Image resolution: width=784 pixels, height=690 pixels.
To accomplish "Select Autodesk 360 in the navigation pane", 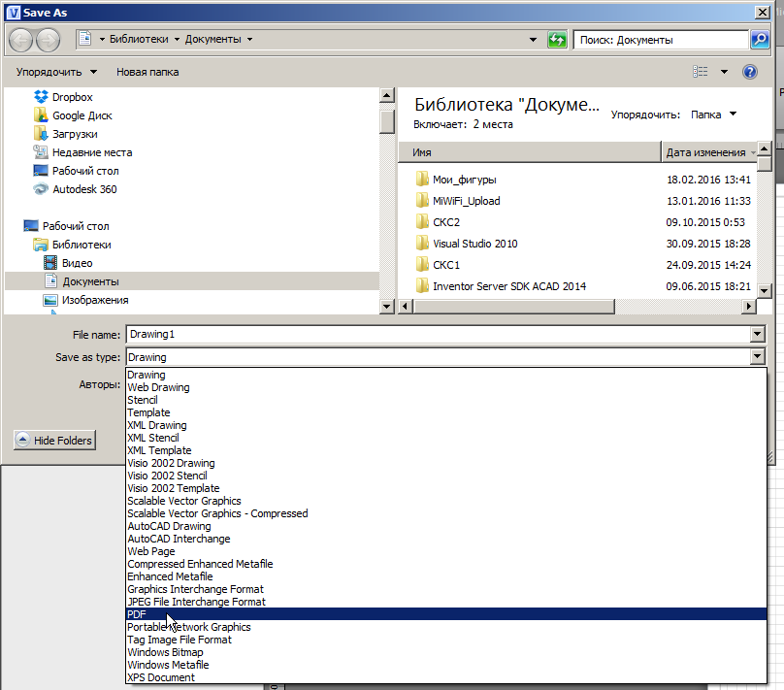I will pyautogui.click(x=84, y=189).
